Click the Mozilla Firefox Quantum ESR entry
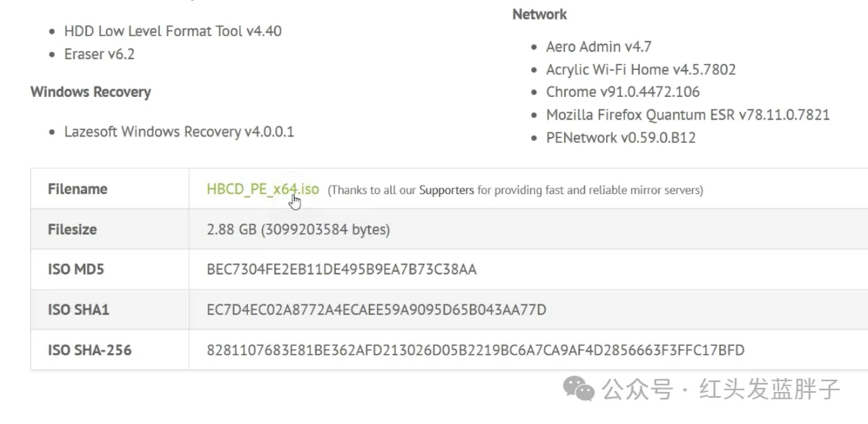Screen dimensions: 868x424 [x=687, y=115]
